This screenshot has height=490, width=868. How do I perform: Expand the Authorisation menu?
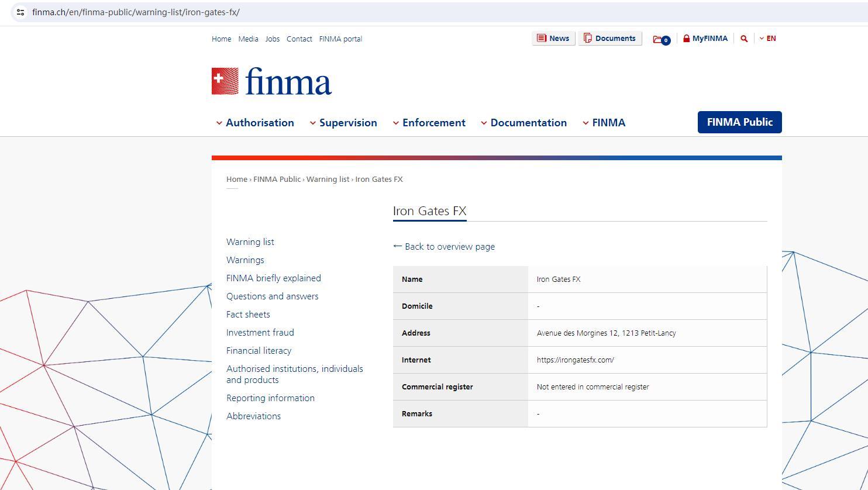pos(255,123)
